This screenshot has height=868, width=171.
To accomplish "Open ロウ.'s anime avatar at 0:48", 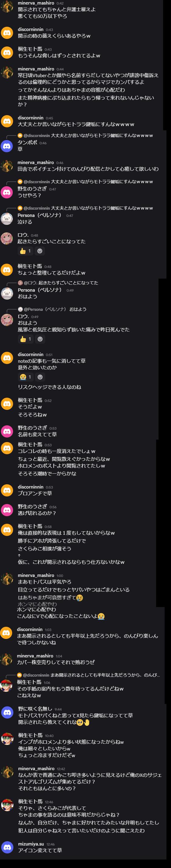I will (7, 238).
